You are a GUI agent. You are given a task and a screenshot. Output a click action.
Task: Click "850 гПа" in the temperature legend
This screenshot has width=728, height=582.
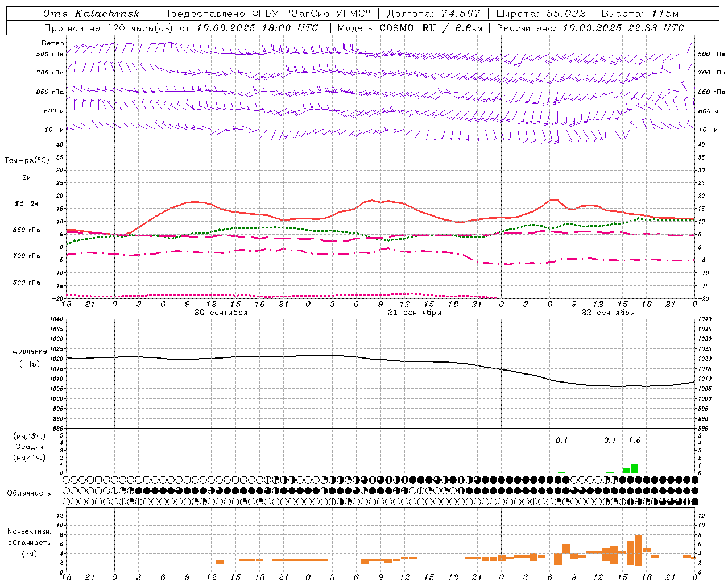click(27, 230)
